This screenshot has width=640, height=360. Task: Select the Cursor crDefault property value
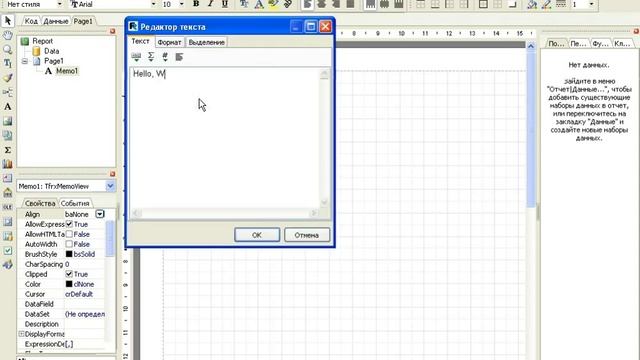click(79, 294)
